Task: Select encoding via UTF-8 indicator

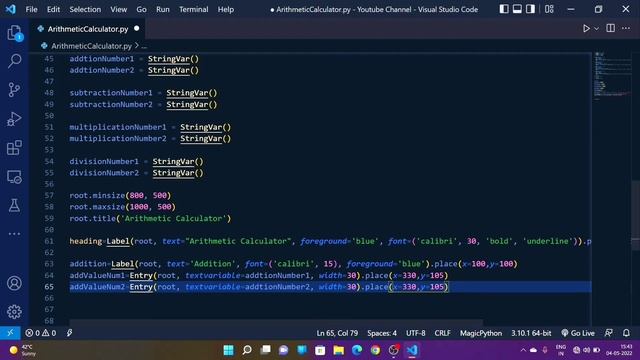Action: tap(416, 333)
